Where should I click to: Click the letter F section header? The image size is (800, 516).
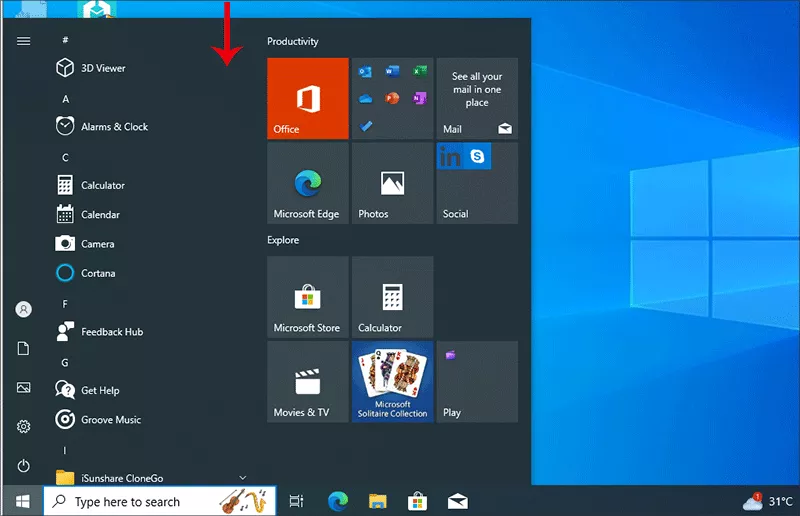[65, 304]
